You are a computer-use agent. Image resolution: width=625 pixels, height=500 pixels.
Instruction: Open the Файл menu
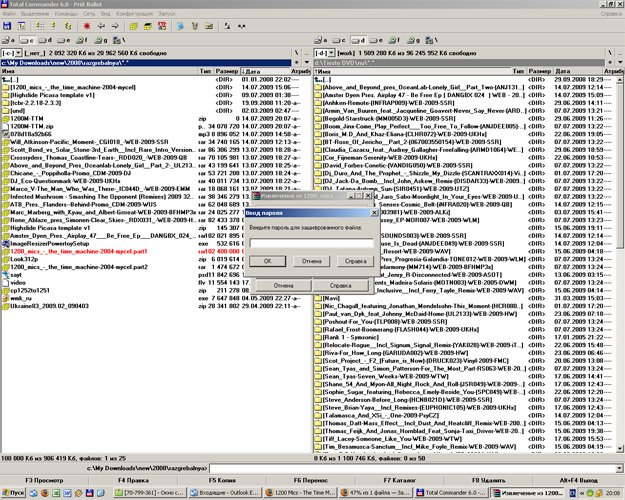click(x=9, y=14)
